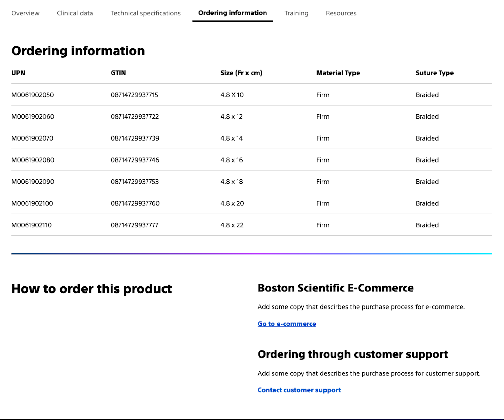
Task: Select the Technical specifications tab
Action: tap(145, 13)
